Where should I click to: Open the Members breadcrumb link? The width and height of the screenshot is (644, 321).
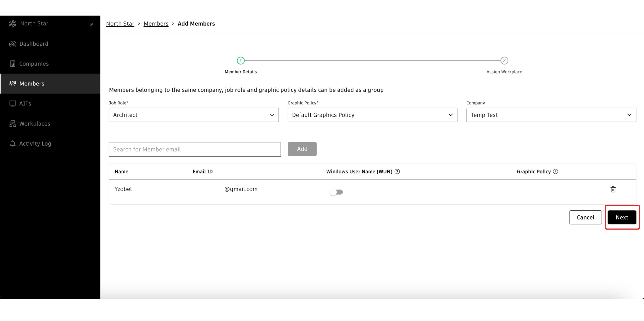point(156,24)
